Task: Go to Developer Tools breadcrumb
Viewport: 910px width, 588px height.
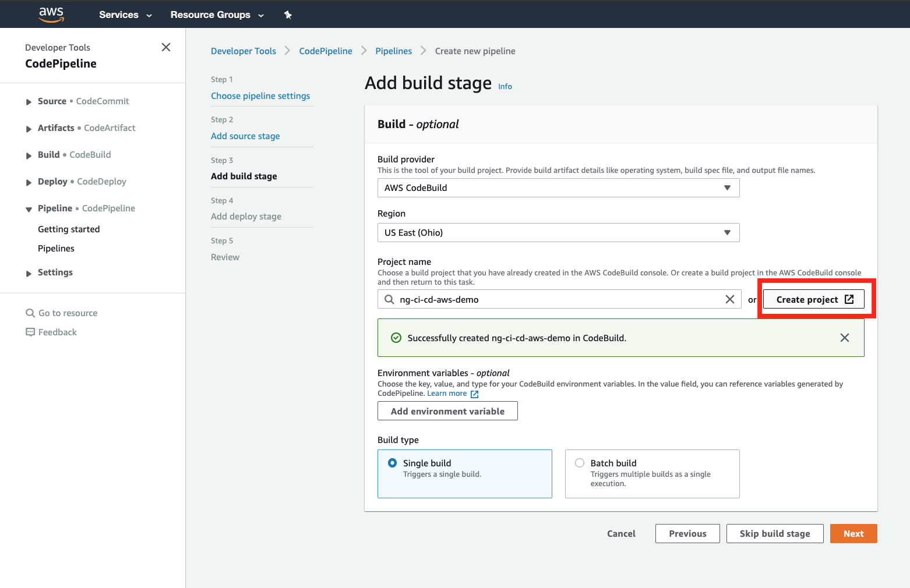Action: (x=244, y=51)
